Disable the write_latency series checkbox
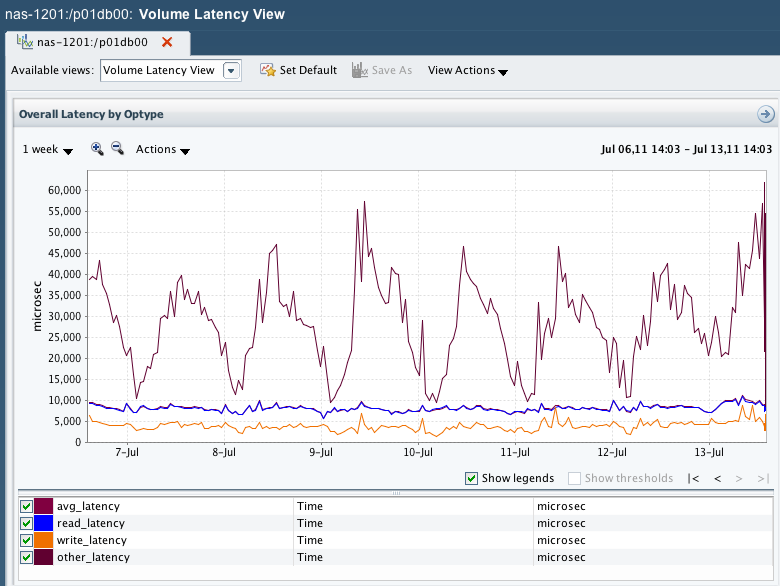The width and height of the screenshot is (780, 586). [26, 540]
